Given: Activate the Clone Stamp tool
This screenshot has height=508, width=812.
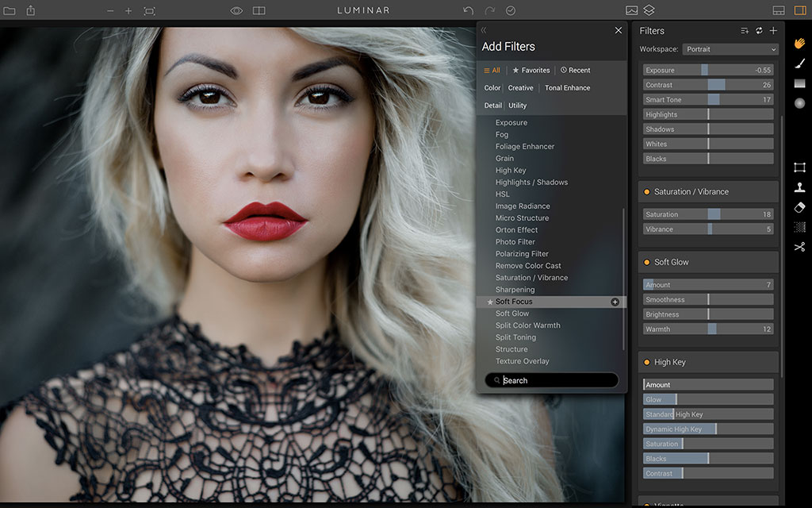Looking at the screenshot, I should (x=799, y=187).
